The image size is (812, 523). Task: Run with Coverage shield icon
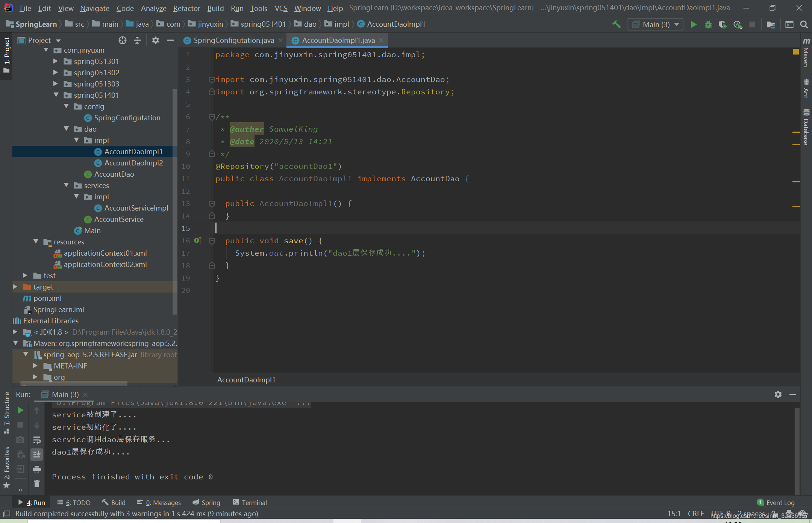tap(723, 24)
